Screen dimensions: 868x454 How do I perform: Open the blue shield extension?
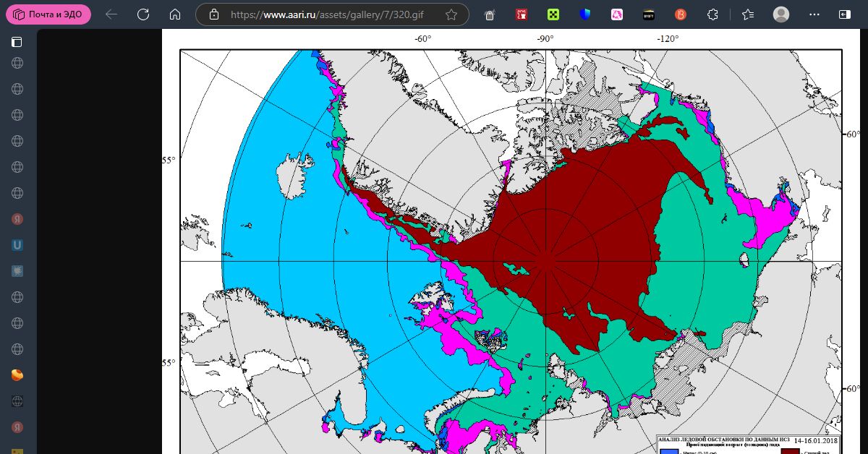[585, 14]
